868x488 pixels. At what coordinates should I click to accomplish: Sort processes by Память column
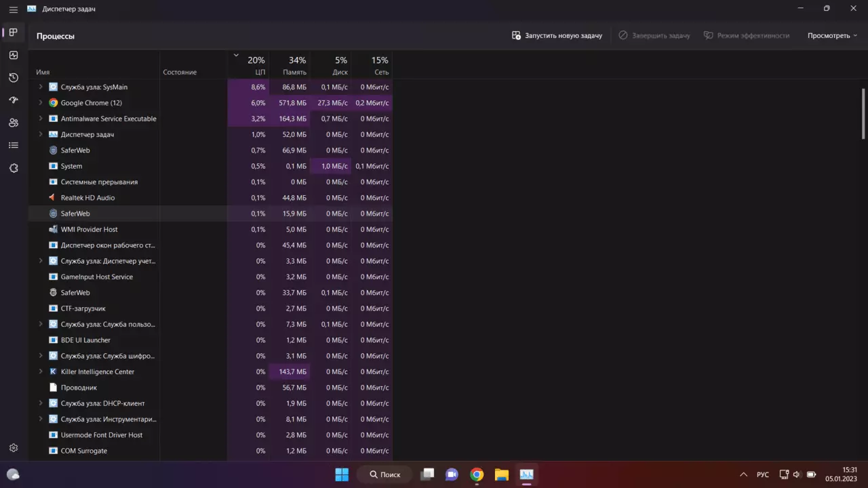click(x=294, y=66)
